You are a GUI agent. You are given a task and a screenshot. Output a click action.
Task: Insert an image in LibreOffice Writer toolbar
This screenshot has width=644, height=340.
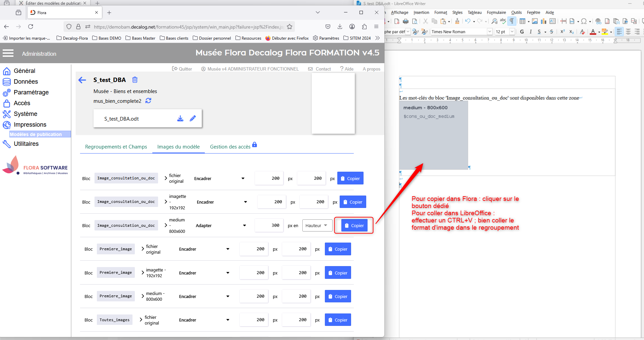pos(535,21)
